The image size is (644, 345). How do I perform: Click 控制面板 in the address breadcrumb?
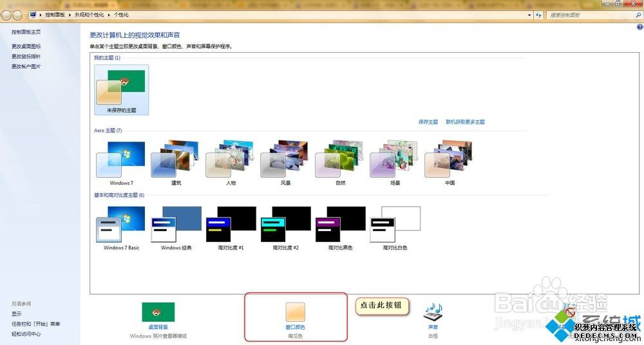tap(55, 15)
